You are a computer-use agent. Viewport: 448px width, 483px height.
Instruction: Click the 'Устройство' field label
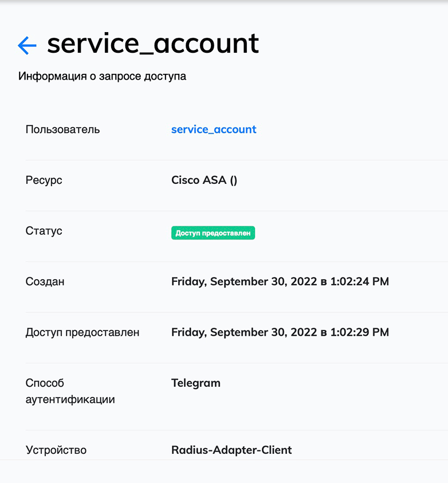(x=56, y=450)
